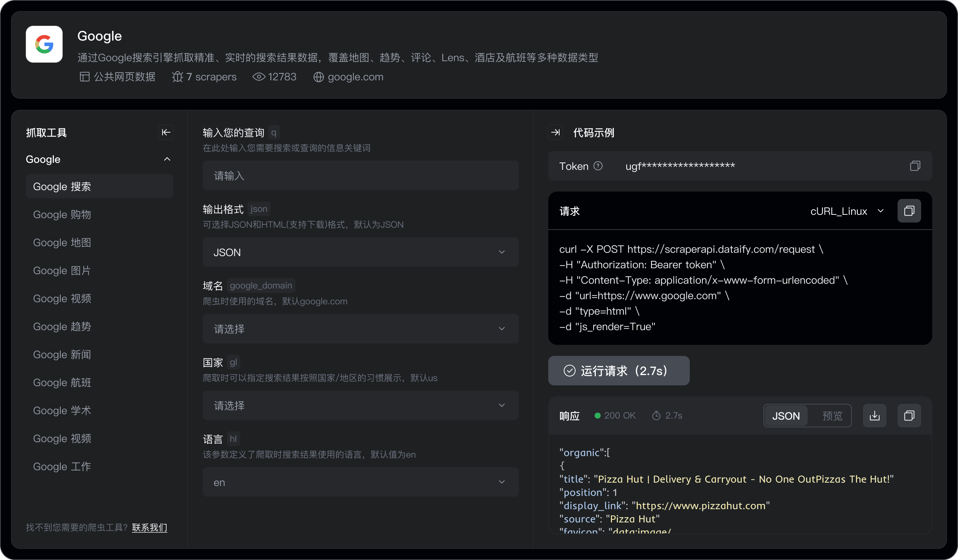
Task: Collapse the 代码示例 panel
Action: point(555,132)
